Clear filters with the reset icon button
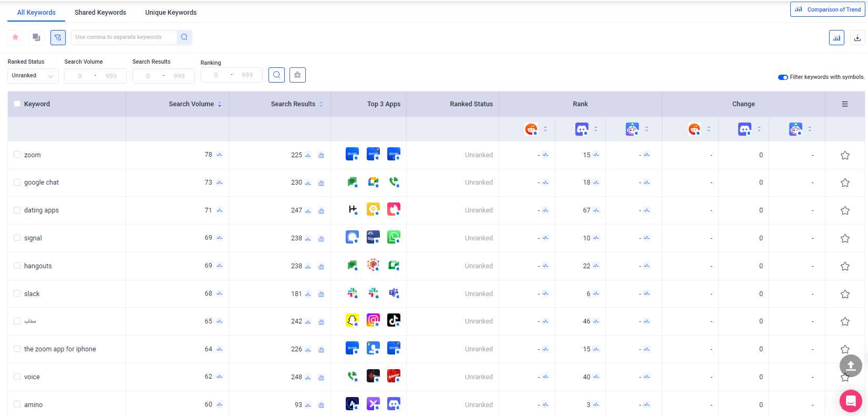Viewport: 868px width, 416px height. (297, 75)
